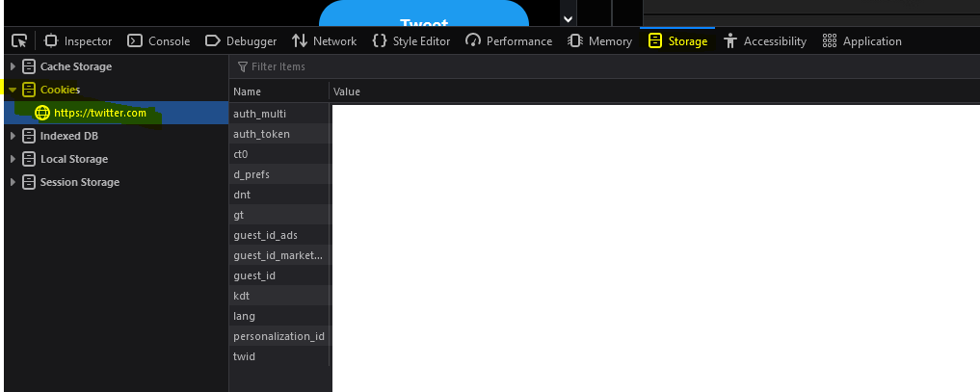
Task: Click the Local Storage tree label
Action: [74, 159]
